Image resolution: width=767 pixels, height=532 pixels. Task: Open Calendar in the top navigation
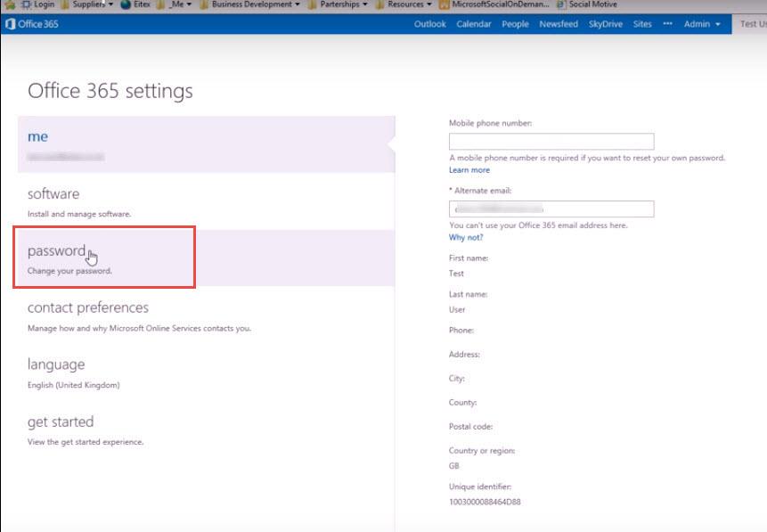pos(474,24)
